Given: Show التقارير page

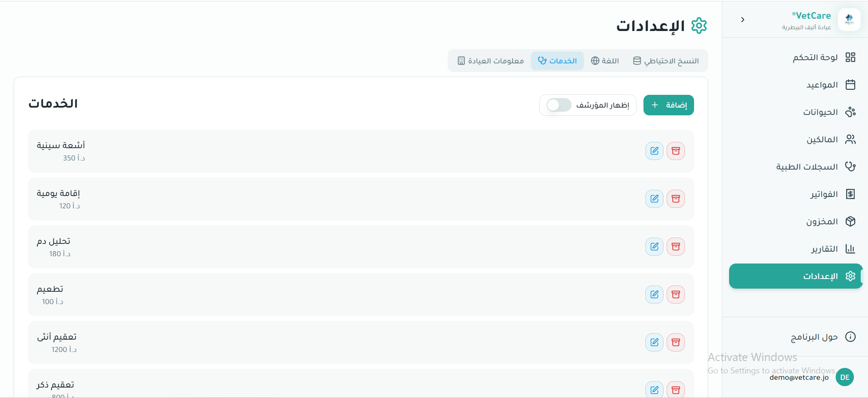Looking at the screenshot, I should pyautogui.click(x=796, y=249).
